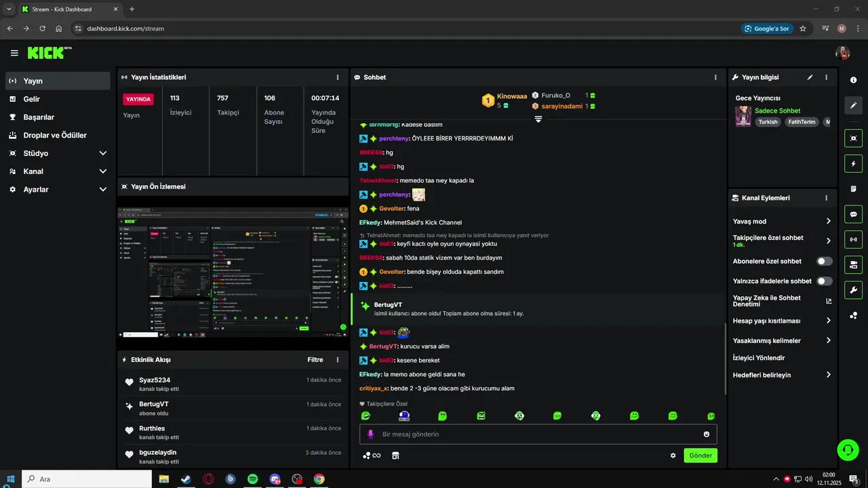
Task: Open Yapay Zeka ile Sohbet Denetimi link
Action: click(x=782, y=301)
